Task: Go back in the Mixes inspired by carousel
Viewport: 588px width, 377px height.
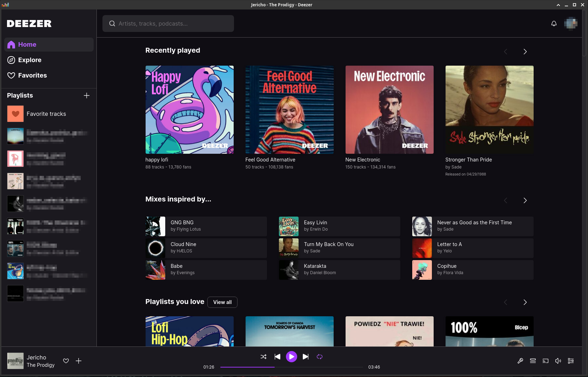Action: tap(506, 200)
